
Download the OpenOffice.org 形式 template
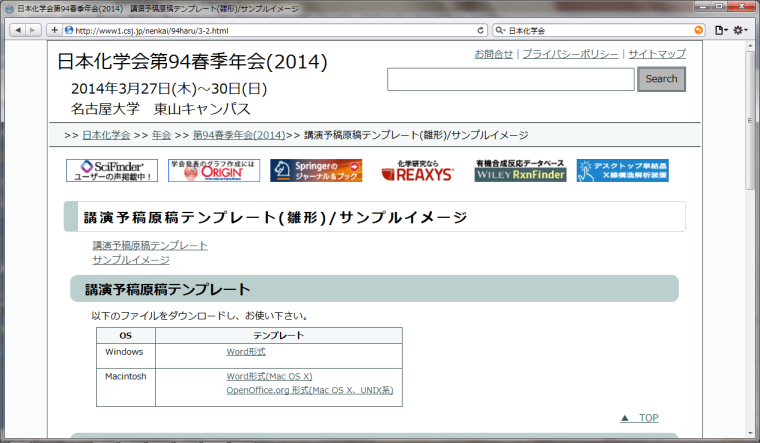[310, 391]
